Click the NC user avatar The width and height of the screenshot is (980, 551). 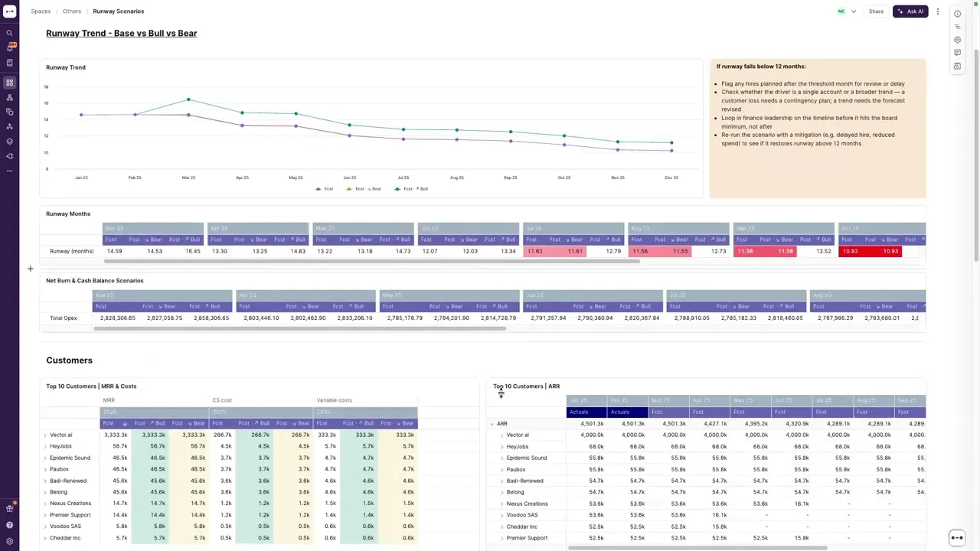(x=841, y=11)
